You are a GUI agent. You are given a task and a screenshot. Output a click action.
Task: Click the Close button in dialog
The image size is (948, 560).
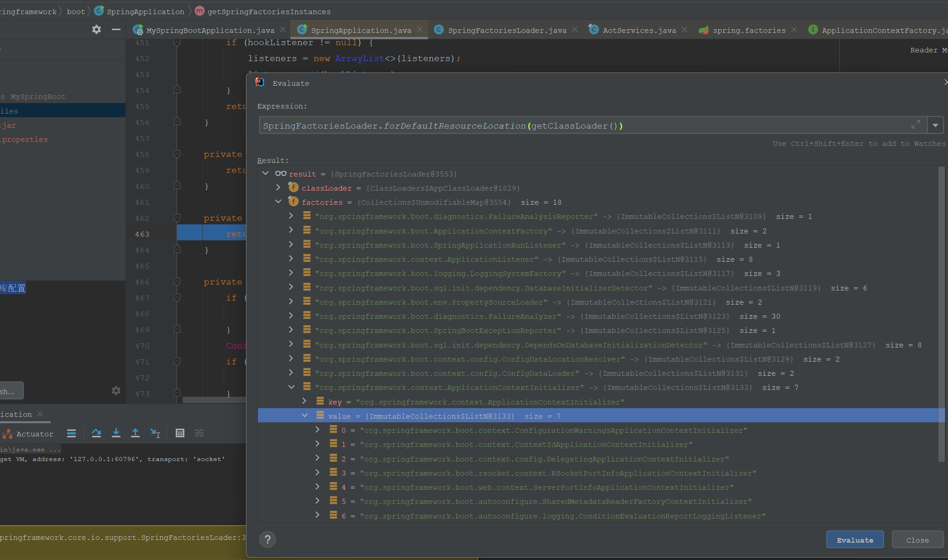pyautogui.click(x=917, y=540)
